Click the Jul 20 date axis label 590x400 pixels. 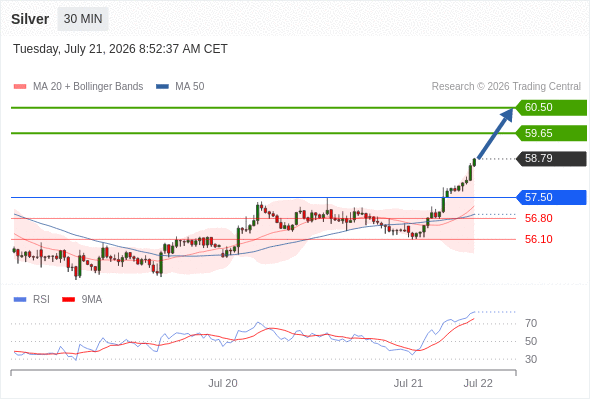coord(223,383)
